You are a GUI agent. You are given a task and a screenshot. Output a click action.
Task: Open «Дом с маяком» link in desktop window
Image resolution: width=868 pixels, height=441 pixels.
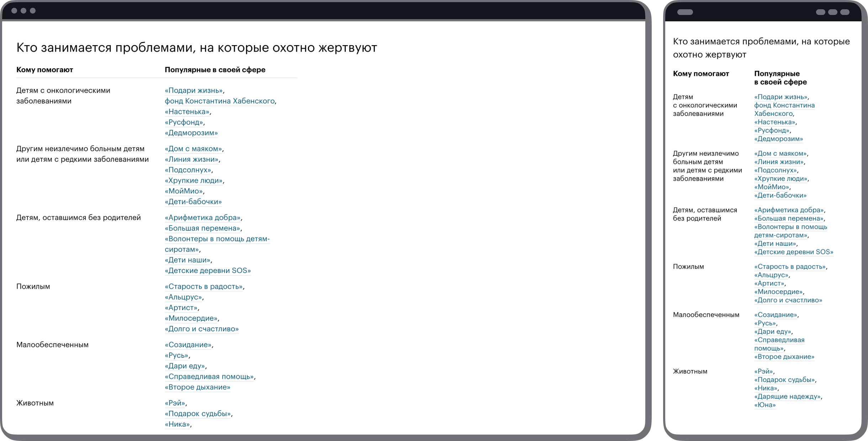(193, 149)
